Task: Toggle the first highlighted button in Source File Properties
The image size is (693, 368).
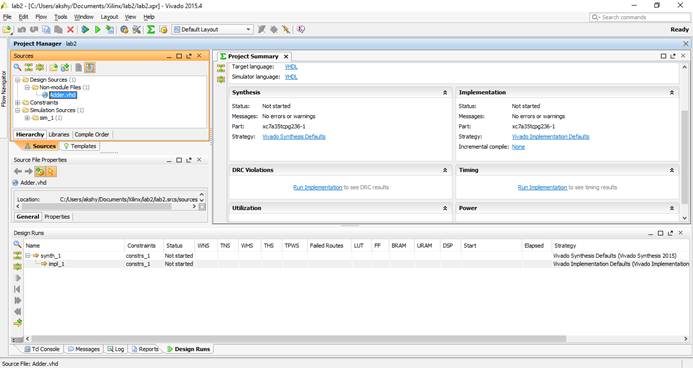Action: point(40,171)
